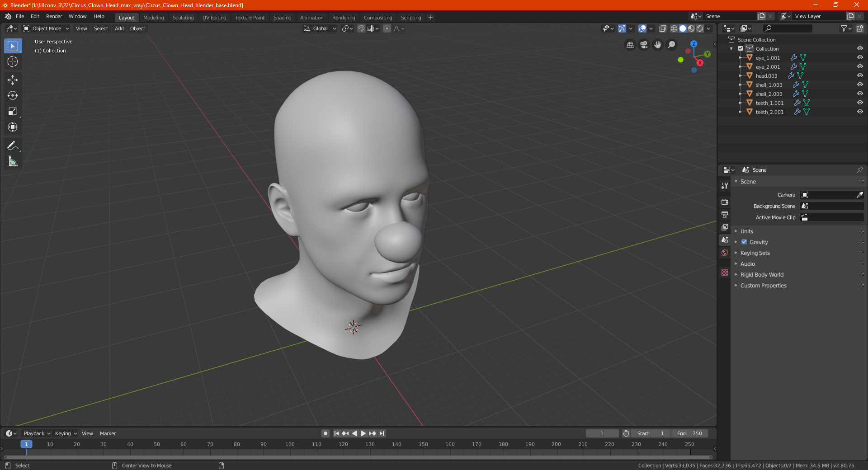The image size is (868, 470).
Task: Open the View Layer properties tab
Action: click(x=725, y=227)
